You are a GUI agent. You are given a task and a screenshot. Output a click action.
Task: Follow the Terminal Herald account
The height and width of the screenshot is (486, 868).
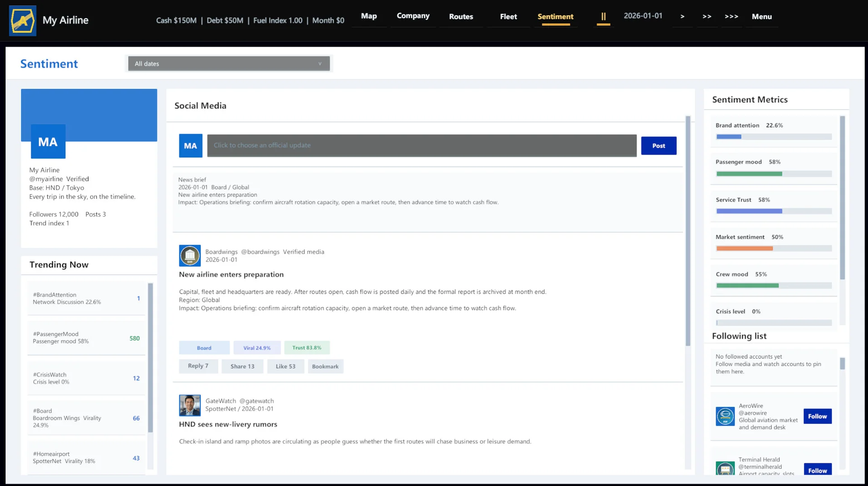coord(817,470)
